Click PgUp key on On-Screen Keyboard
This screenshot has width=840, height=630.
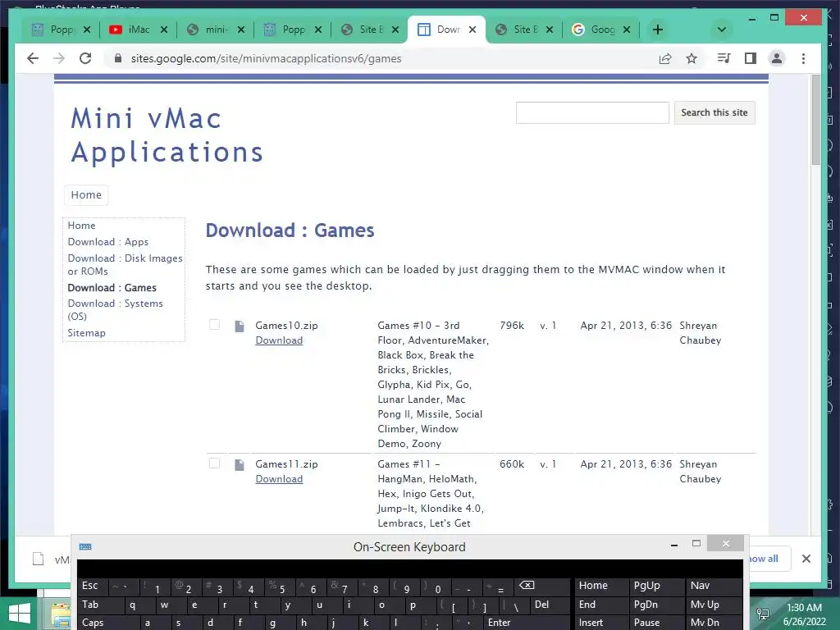click(657, 586)
